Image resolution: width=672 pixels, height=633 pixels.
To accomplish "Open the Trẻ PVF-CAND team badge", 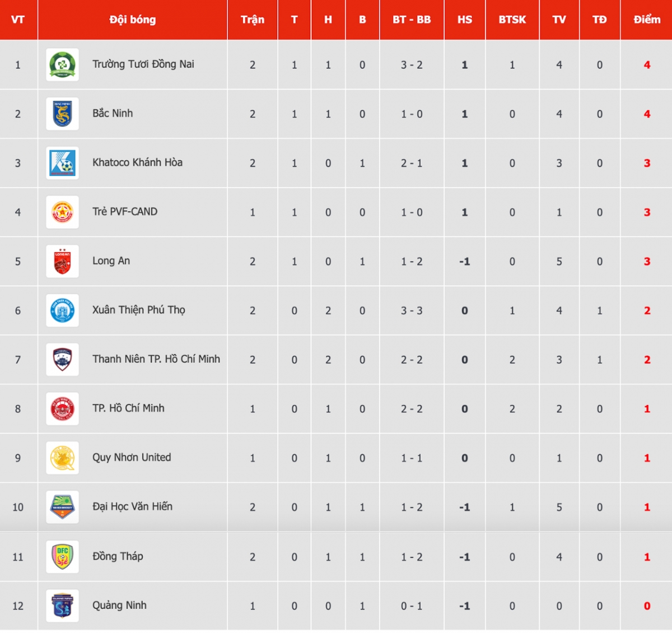I will click(62, 212).
